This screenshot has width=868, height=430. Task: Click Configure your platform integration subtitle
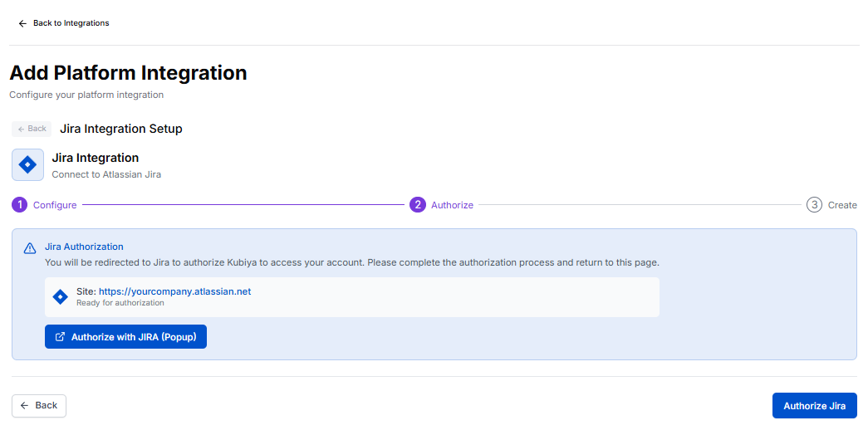coord(86,95)
